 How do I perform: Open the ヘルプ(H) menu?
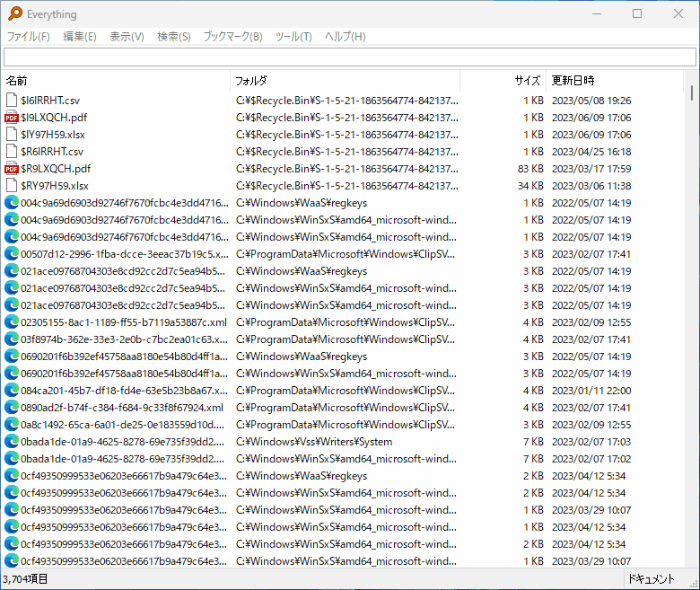tap(346, 37)
